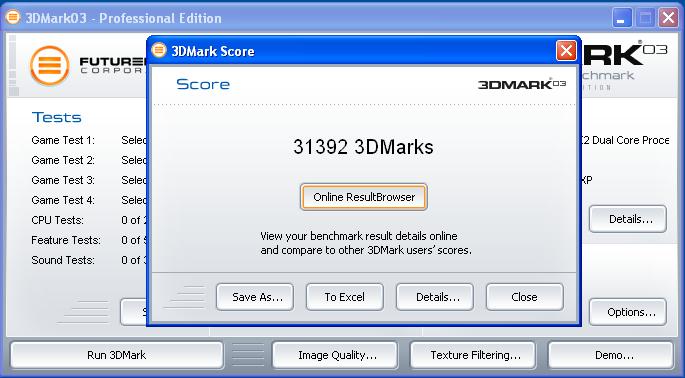
Task: Click the Close button in Score dialog
Action: pyautogui.click(x=525, y=297)
